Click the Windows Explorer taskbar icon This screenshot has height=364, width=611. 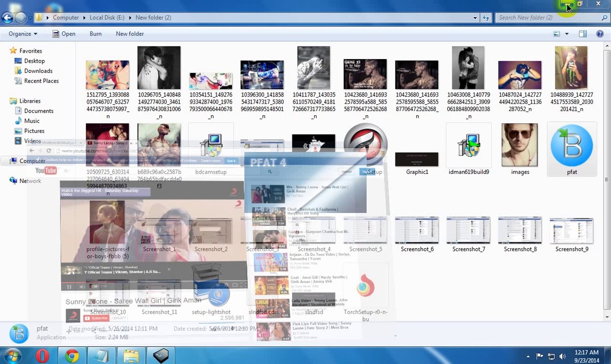tap(131, 356)
